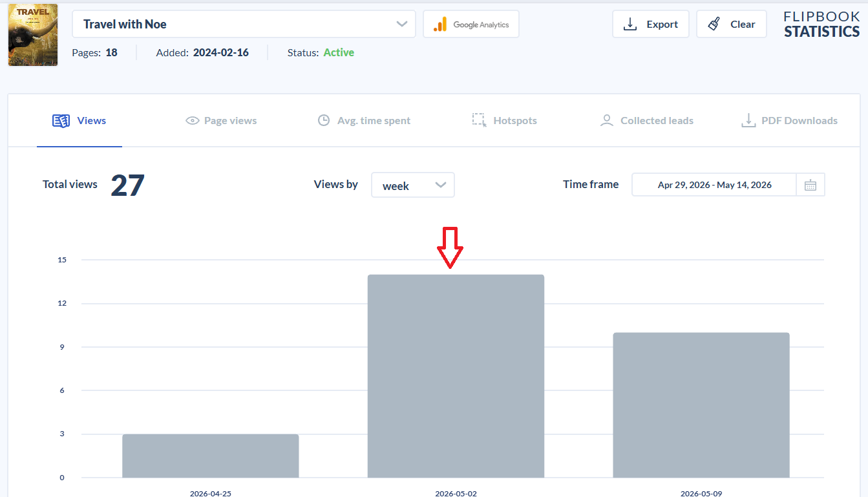
Task: Click the 'Views by' label
Action: pos(336,184)
